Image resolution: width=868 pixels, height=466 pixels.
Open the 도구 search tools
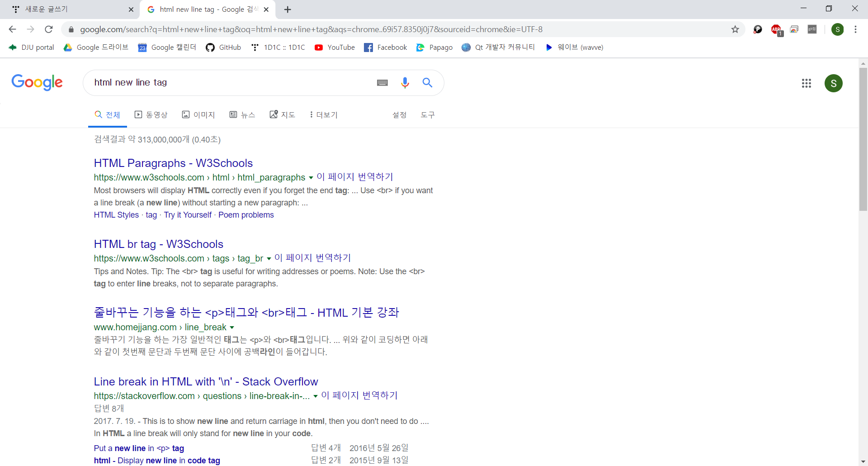coord(428,115)
